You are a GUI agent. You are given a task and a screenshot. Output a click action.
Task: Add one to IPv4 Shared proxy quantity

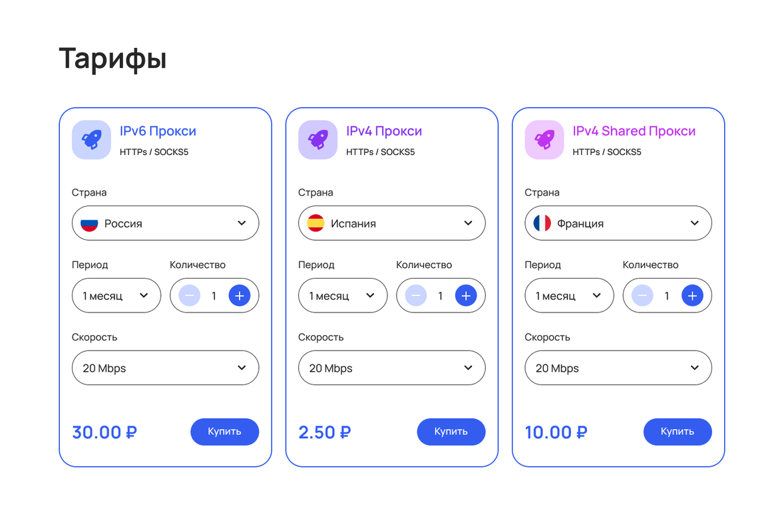(x=692, y=296)
